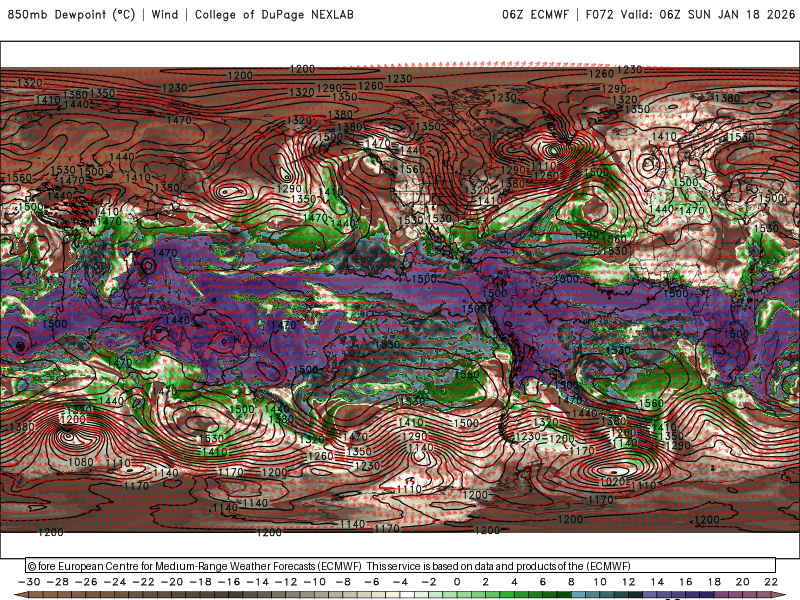The width and height of the screenshot is (800, 600).
Task: Select the "10" legend label
Action: (600, 582)
